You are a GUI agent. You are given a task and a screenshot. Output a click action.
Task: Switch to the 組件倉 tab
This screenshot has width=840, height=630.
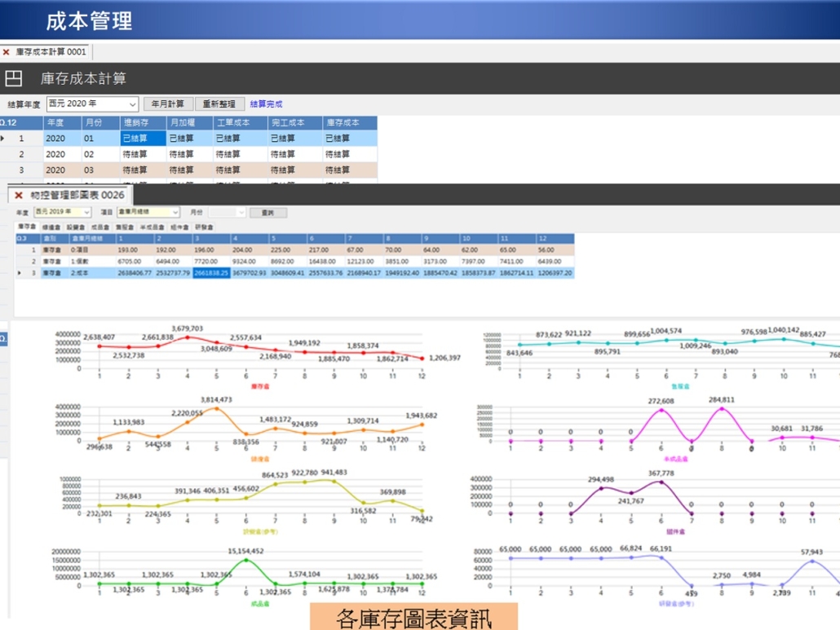pyautogui.click(x=179, y=227)
